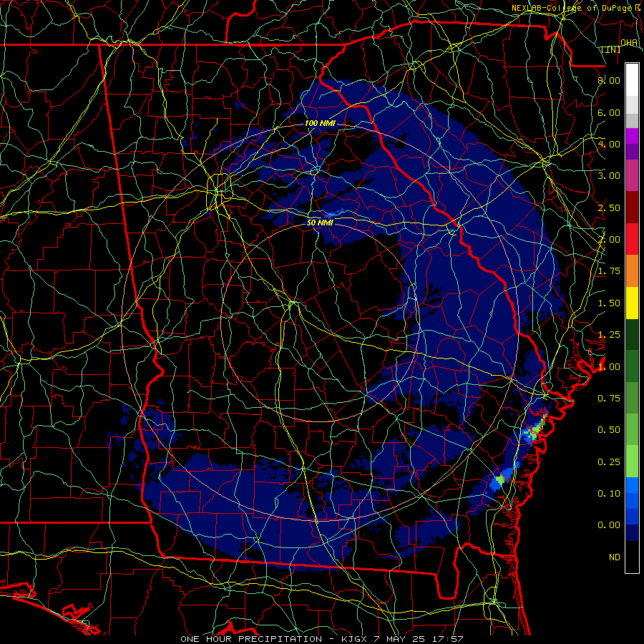Pick the yellow swatch beside 1.50

632,303
